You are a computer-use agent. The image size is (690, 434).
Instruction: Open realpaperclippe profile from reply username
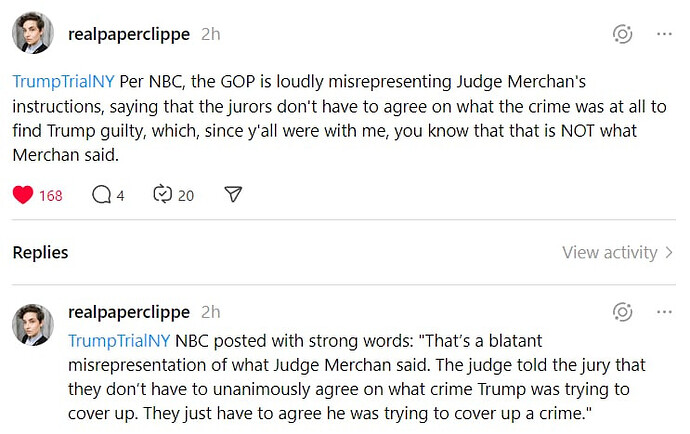[128, 312]
